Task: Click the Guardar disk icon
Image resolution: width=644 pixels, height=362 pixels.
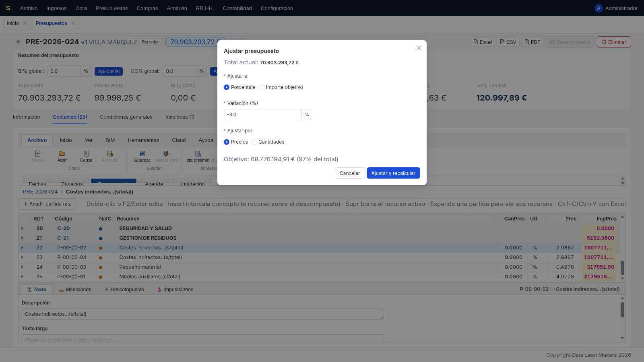Action: click(x=142, y=154)
